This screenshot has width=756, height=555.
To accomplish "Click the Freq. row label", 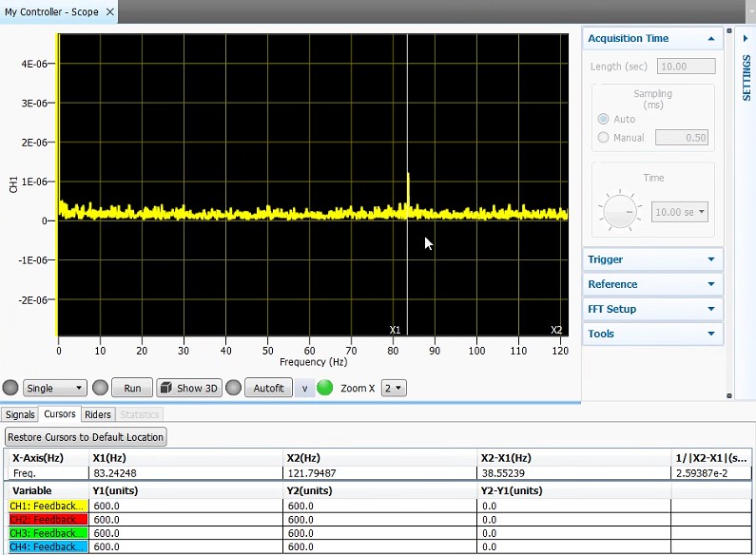I will (x=25, y=473).
